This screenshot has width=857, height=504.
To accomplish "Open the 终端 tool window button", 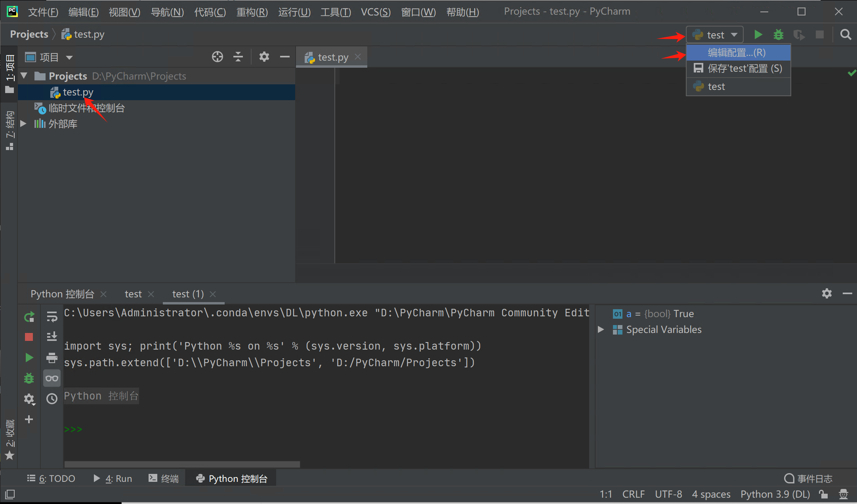I will (163, 478).
